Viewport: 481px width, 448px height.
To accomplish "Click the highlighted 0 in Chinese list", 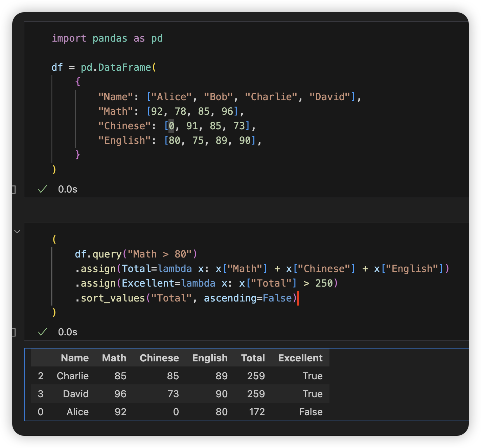I will coord(171,126).
